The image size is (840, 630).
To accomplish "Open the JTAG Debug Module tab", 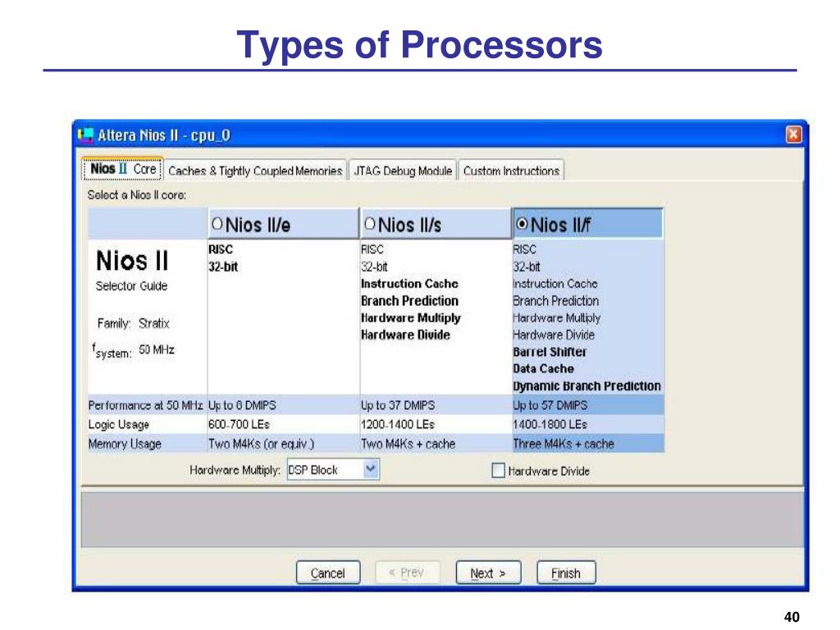I will click(x=403, y=171).
